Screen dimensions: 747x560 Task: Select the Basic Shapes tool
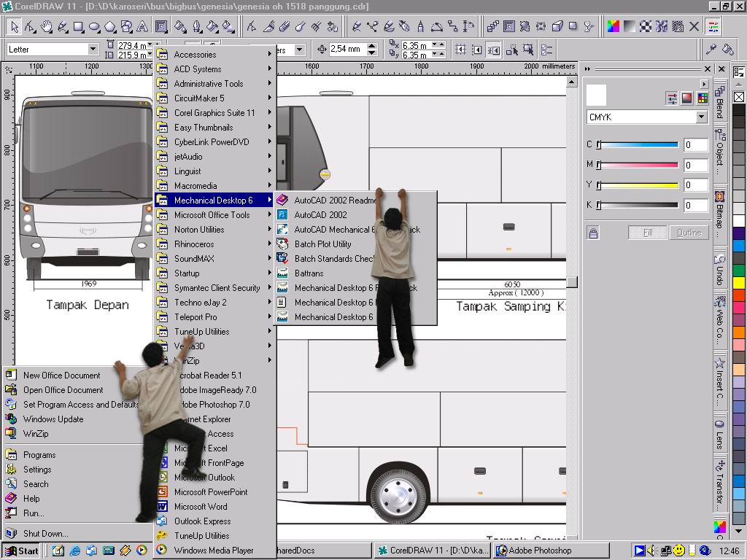[126, 27]
